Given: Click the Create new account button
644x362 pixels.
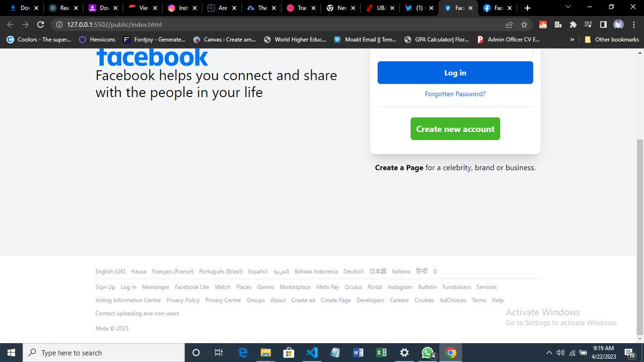Looking at the screenshot, I should point(455,129).
